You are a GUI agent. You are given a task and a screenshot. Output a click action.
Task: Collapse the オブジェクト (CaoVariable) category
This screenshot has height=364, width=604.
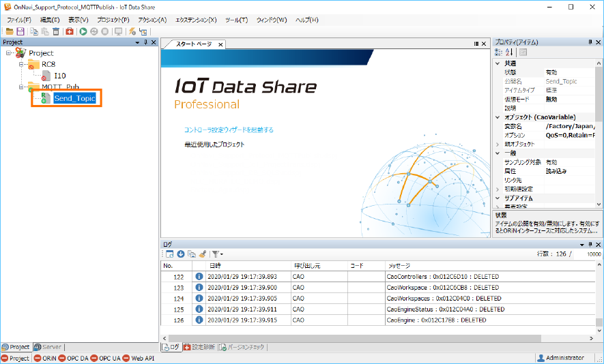pyautogui.click(x=498, y=117)
